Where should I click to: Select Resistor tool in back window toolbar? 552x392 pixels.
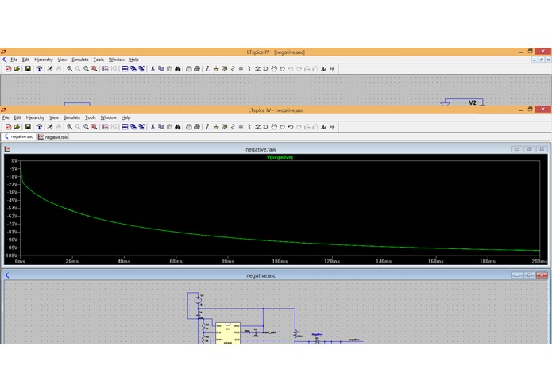(233, 69)
